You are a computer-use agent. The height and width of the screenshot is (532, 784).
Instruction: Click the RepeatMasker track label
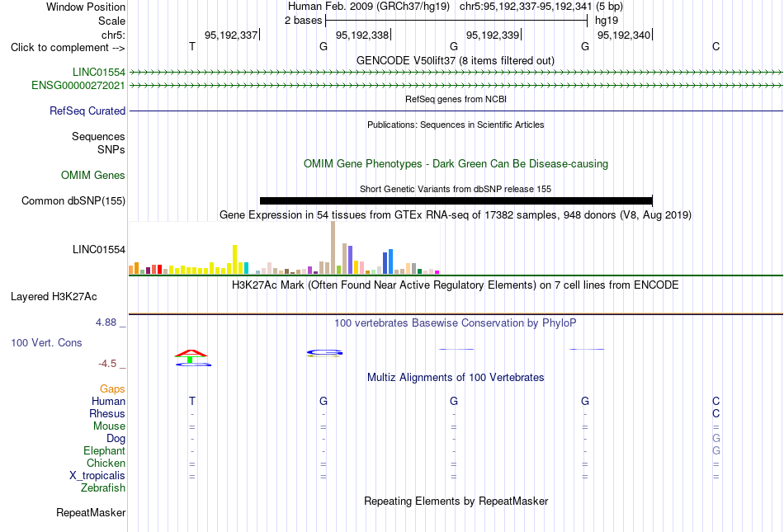coord(91,512)
